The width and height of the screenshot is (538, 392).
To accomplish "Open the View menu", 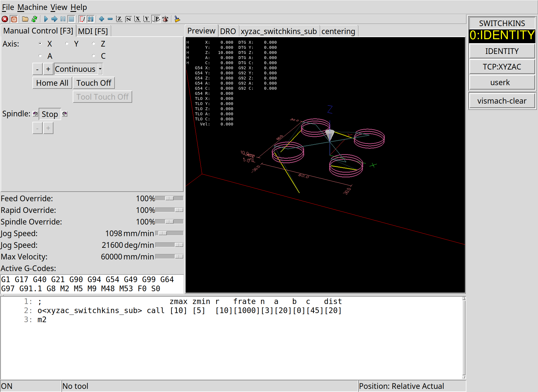I will 59,7.
